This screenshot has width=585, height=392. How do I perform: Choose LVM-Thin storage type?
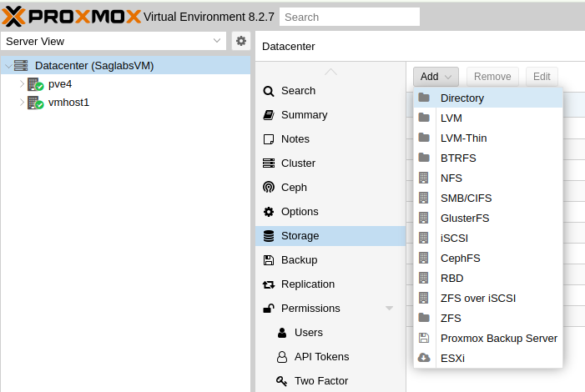(488, 138)
